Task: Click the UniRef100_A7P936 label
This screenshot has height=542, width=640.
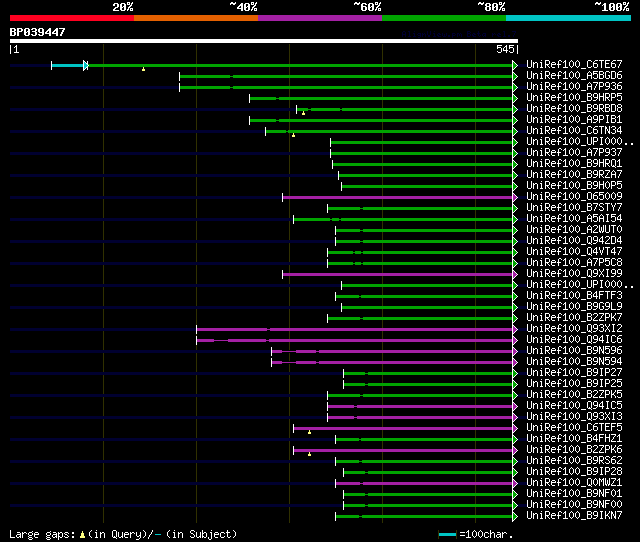Action: click(x=574, y=87)
